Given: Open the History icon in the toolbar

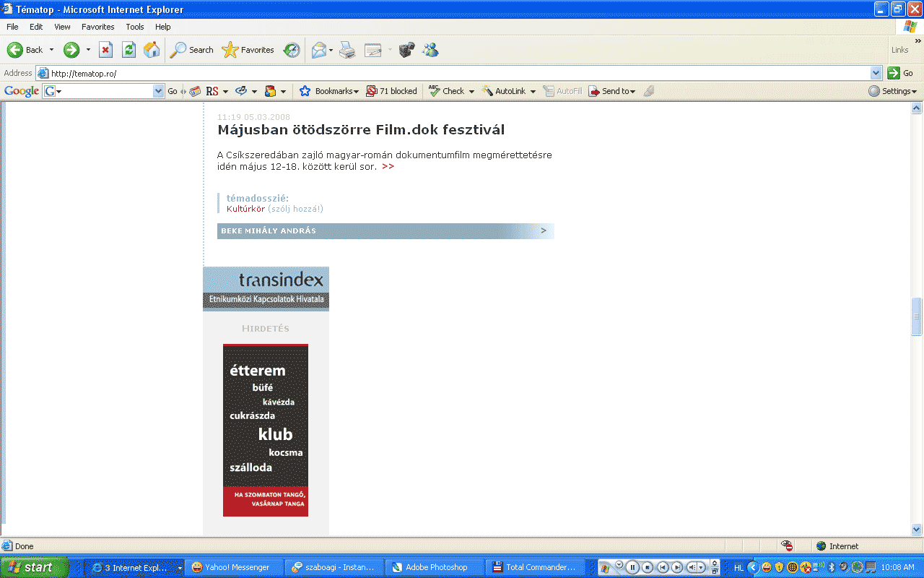Looking at the screenshot, I should coord(292,50).
